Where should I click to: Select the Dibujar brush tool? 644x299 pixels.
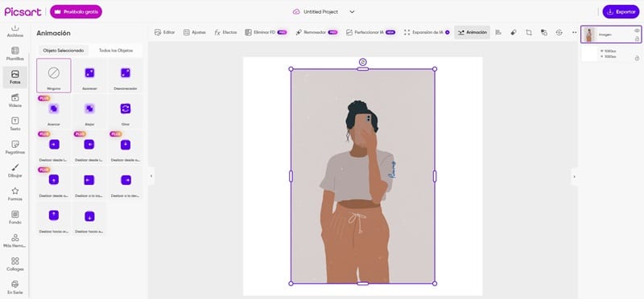pos(14,170)
